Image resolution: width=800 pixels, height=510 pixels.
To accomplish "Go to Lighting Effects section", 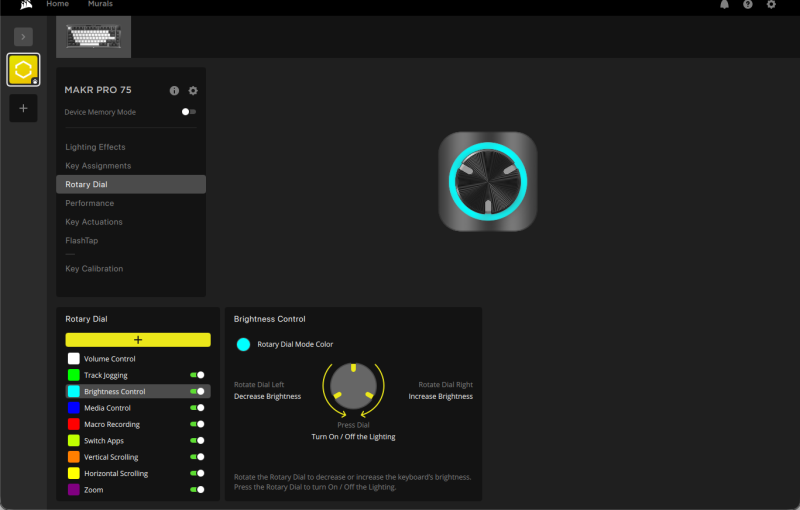I will click(95, 147).
